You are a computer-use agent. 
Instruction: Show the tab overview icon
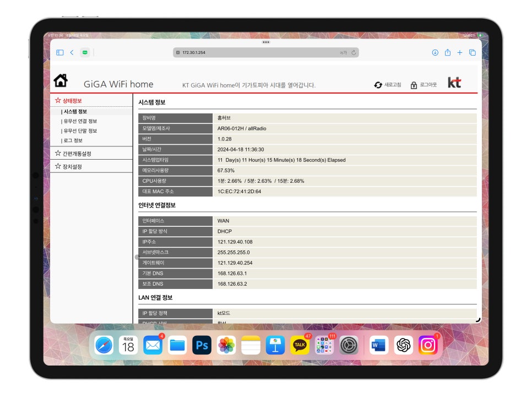click(473, 52)
